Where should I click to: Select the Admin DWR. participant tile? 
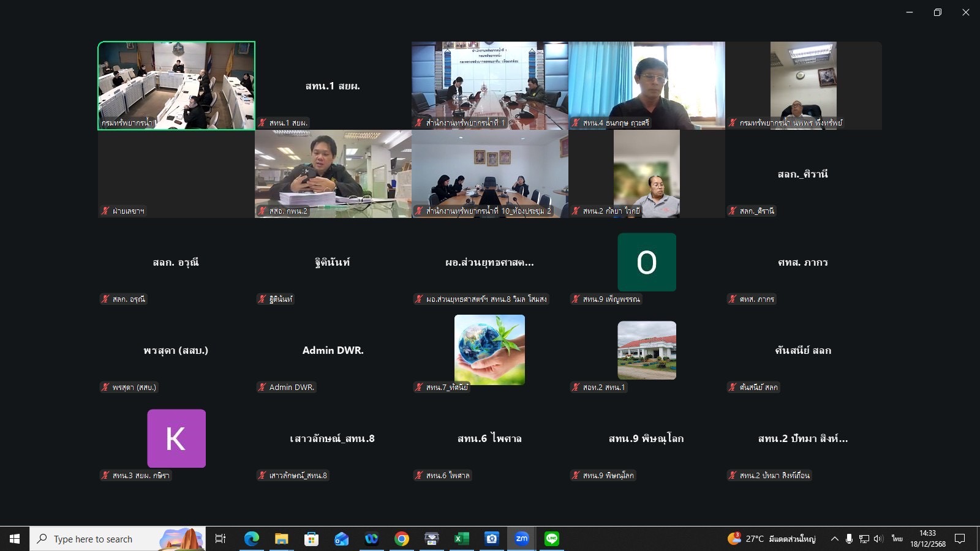click(333, 351)
